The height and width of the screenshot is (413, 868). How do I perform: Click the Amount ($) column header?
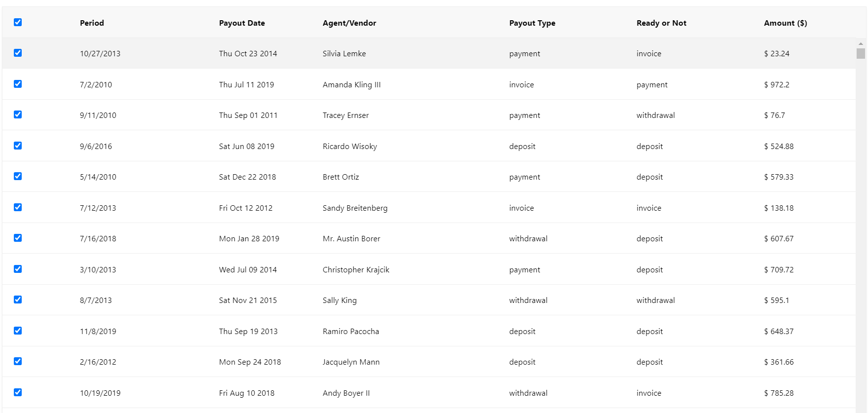785,23
